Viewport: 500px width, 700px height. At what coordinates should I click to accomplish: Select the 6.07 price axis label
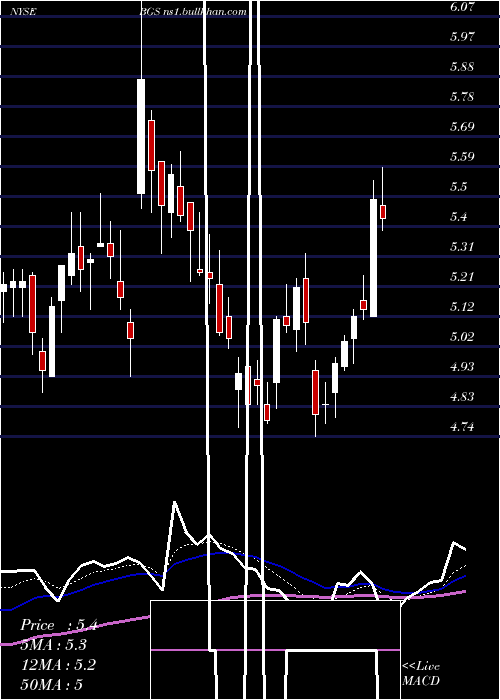(462, 6)
